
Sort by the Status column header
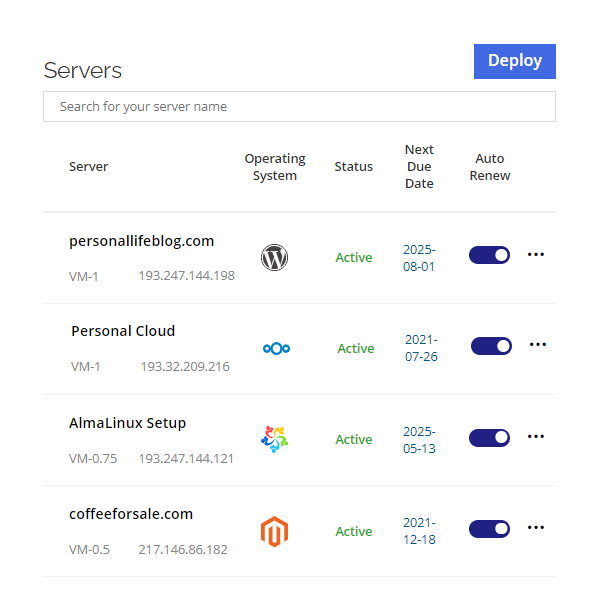click(353, 167)
